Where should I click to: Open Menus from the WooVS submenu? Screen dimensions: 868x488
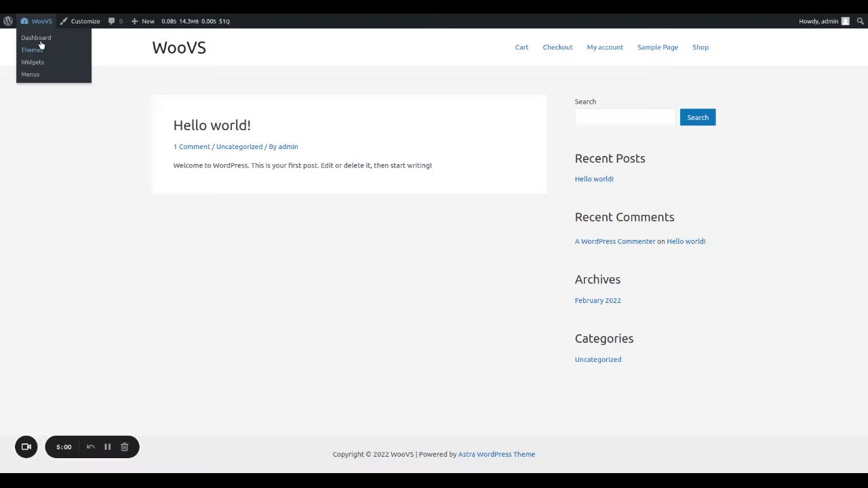pyautogui.click(x=31, y=74)
